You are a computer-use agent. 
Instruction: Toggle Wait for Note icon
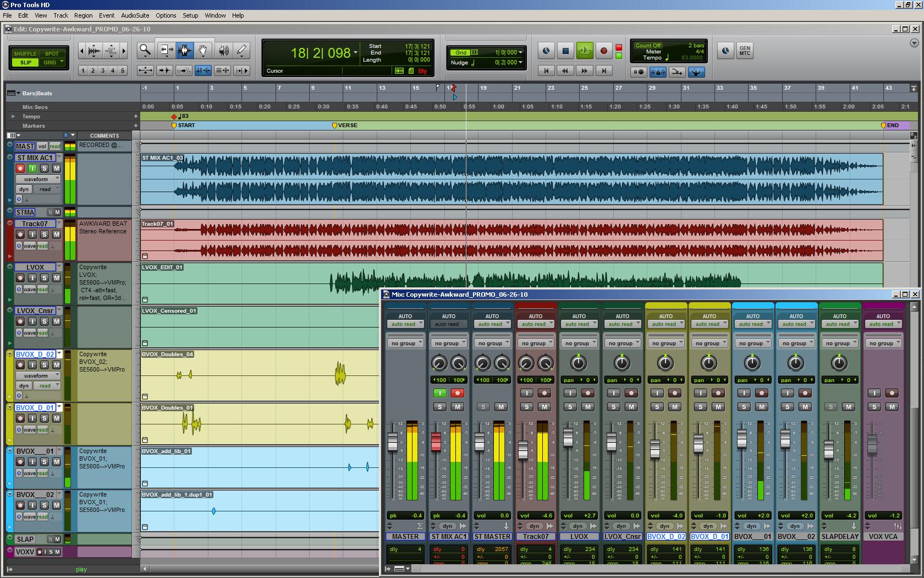pos(639,72)
